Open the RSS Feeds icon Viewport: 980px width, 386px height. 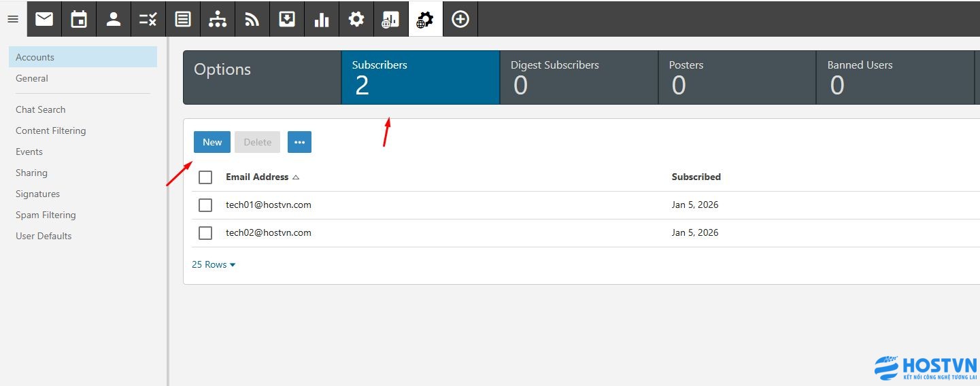click(252, 19)
